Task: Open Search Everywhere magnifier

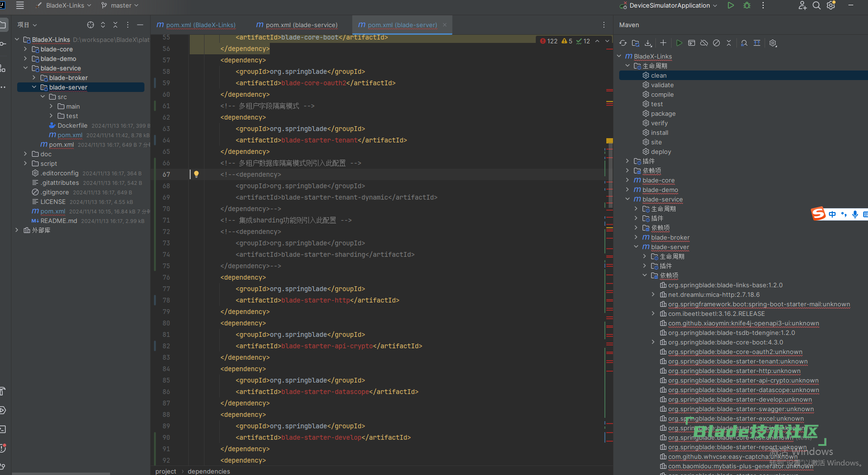Action: tap(817, 5)
